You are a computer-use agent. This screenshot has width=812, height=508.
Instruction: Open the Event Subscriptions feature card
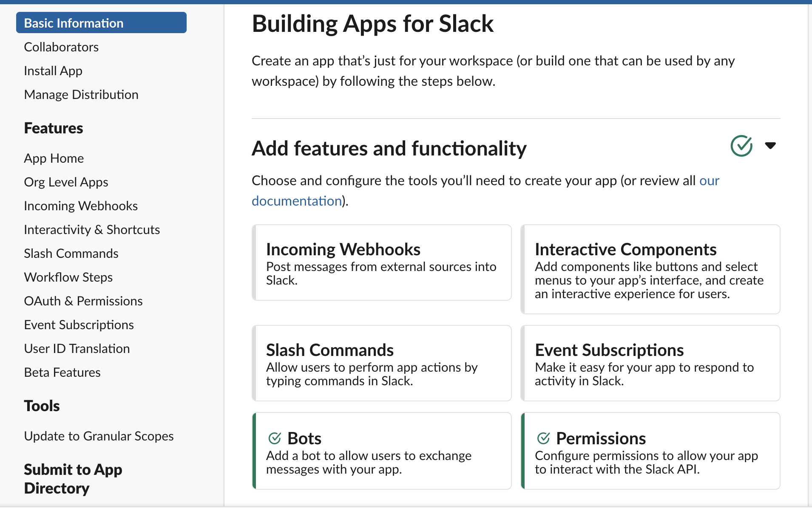(x=650, y=363)
